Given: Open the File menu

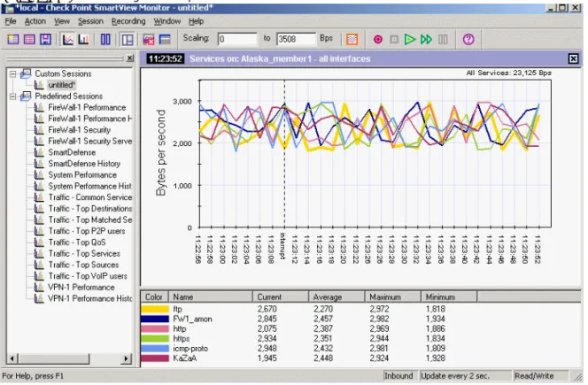Looking at the screenshot, I should [11, 21].
